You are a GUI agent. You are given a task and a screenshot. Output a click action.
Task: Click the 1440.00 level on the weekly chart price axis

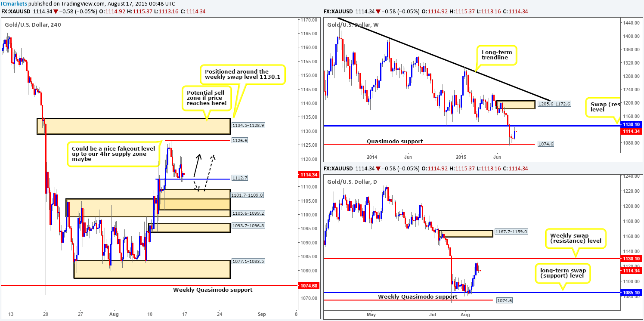(631, 23)
